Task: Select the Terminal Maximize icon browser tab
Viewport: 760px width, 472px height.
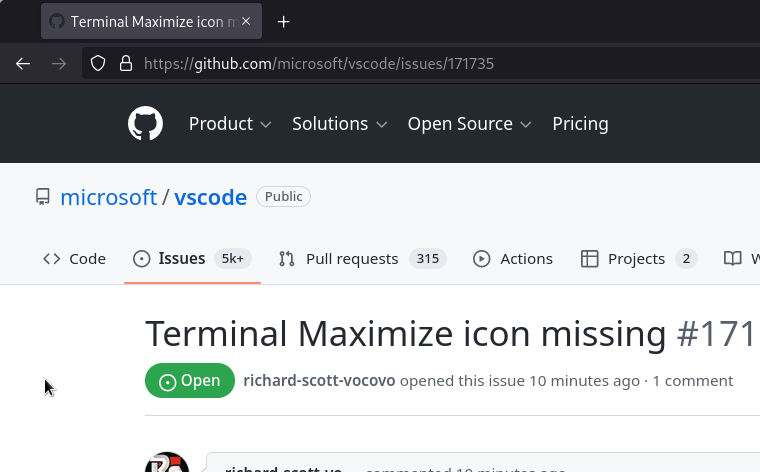Action: pyautogui.click(x=151, y=21)
